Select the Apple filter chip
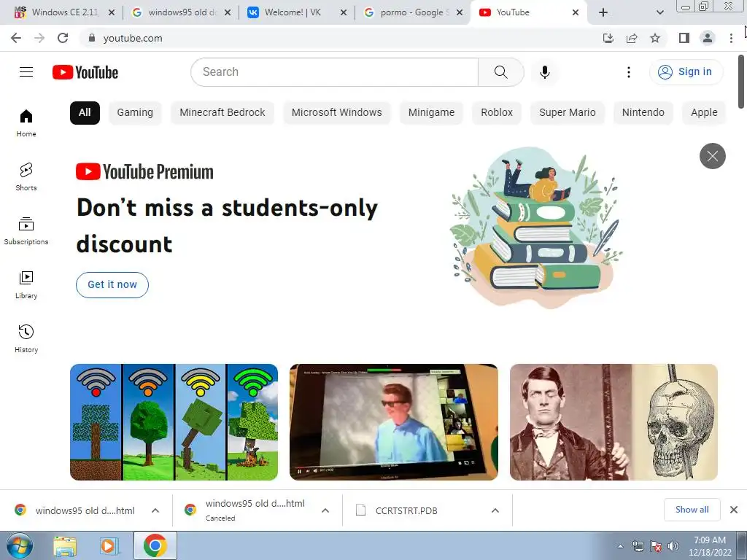The width and height of the screenshot is (747, 560). pos(704,113)
